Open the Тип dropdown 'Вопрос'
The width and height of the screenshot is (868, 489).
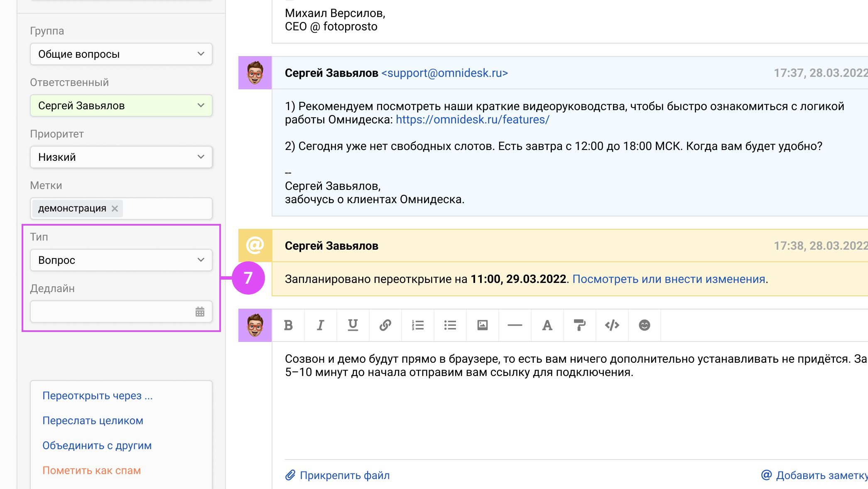(121, 260)
